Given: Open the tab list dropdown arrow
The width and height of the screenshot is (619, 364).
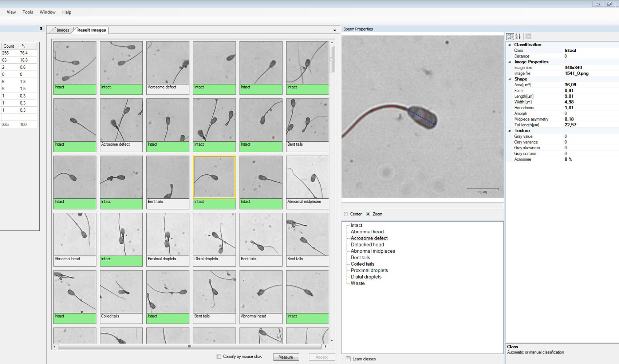Looking at the screenshot, I should [x=335, y=30].
